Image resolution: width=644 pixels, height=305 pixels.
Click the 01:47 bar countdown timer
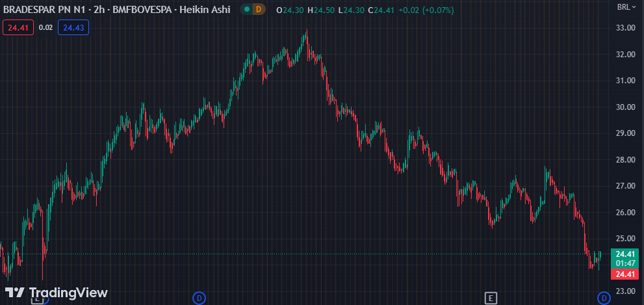pos(625,263)
